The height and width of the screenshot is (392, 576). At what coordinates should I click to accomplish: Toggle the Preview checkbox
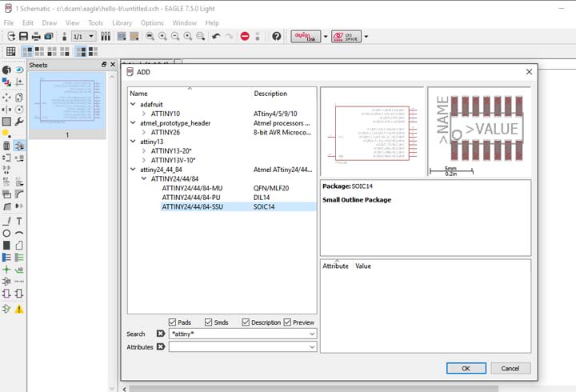point(287,322)
